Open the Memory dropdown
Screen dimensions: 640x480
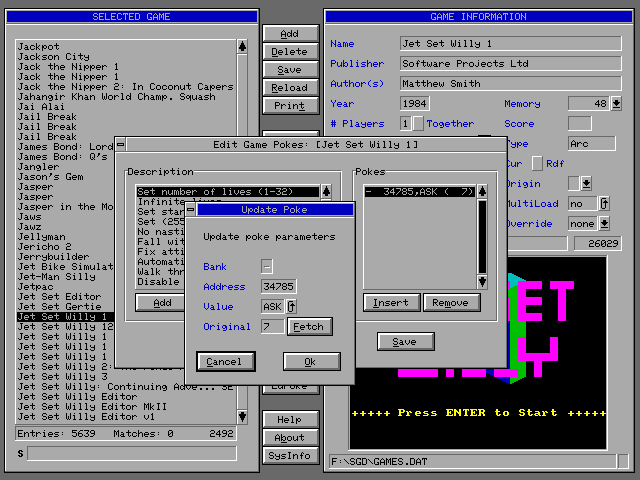tap(616, 103)
